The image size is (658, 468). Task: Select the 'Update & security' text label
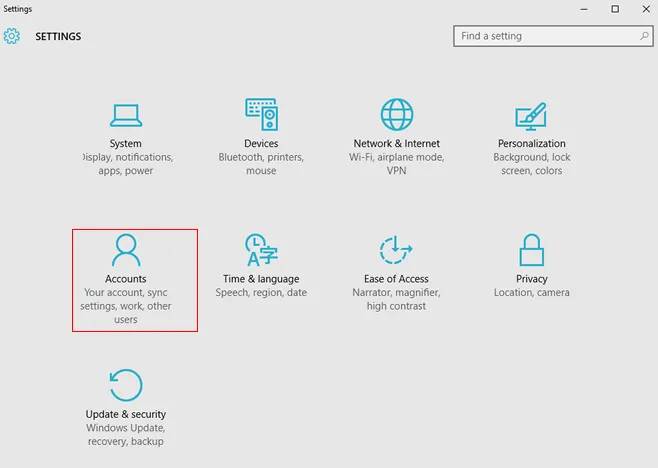(x=126, y=414)
